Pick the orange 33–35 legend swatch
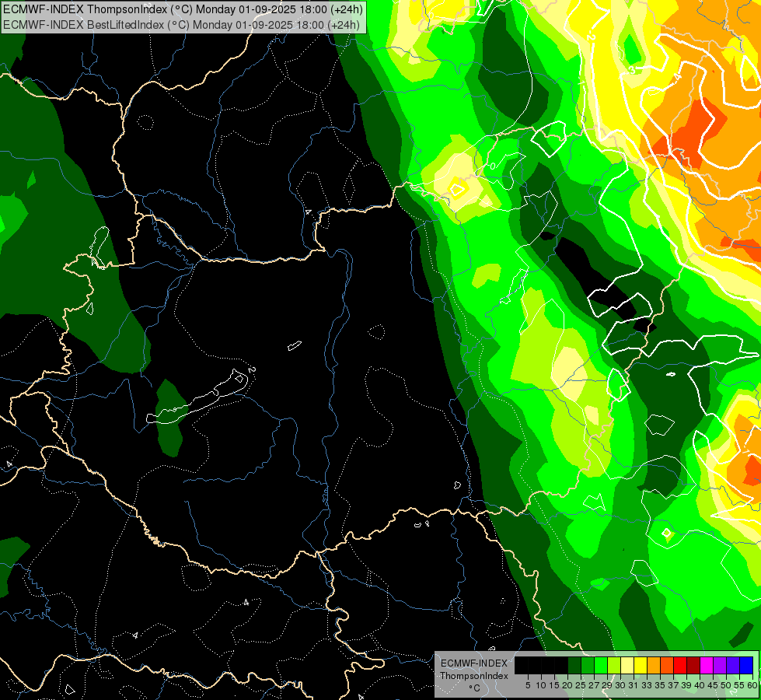Screen dimensions: 761x700 (x=654, y=665)
